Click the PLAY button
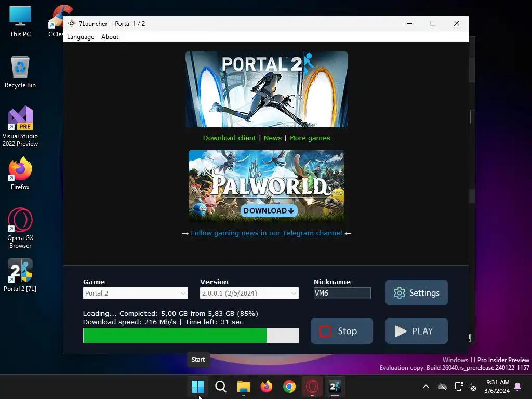 416,331
